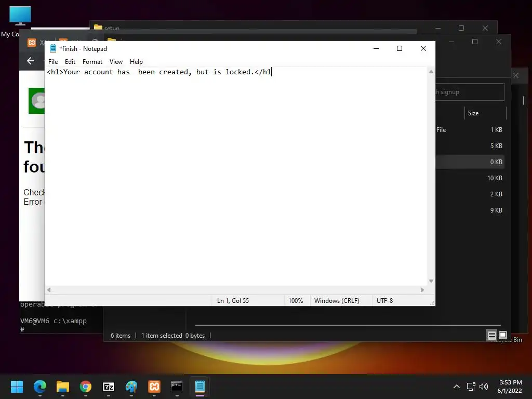532x399 pixels.
Task: Click Notepad vertical scrollbar down arrow
Action: click(x=431, y=281)
